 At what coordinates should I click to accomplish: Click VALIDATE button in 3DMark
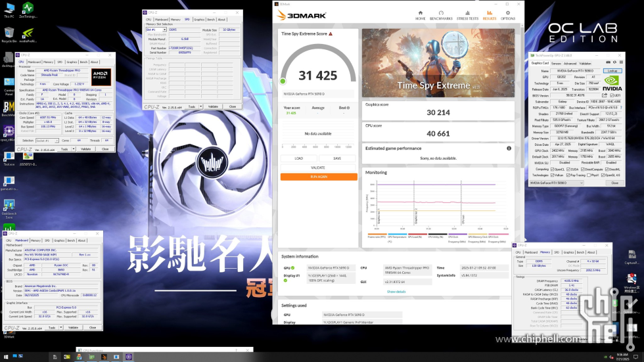(x=318, y=168)
